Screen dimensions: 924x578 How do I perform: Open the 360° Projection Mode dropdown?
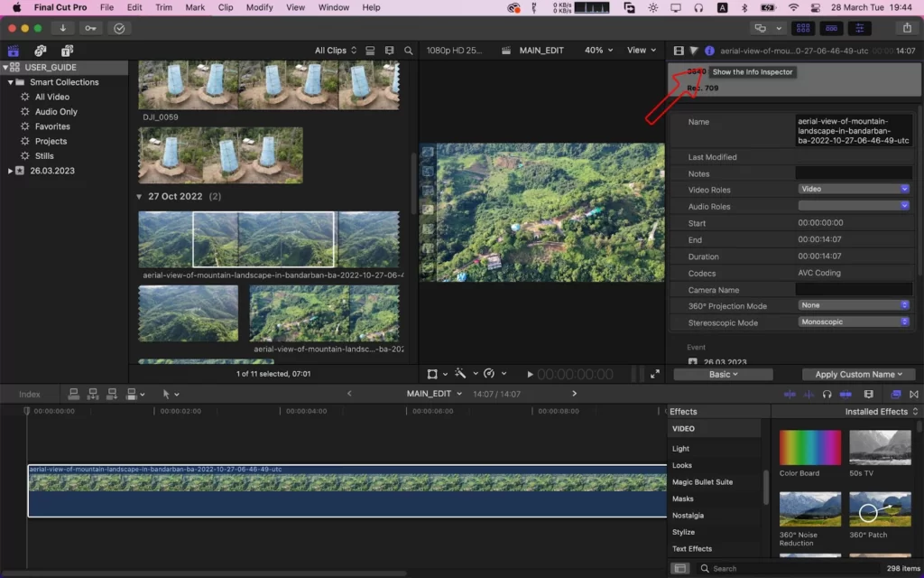point(854,305)
